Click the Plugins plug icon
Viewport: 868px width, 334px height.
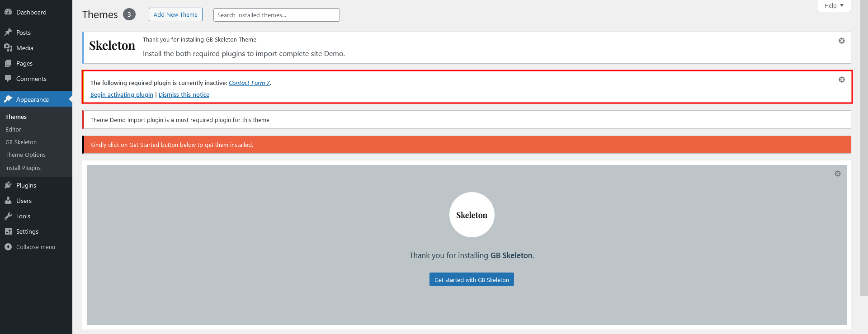click(8, 185)
